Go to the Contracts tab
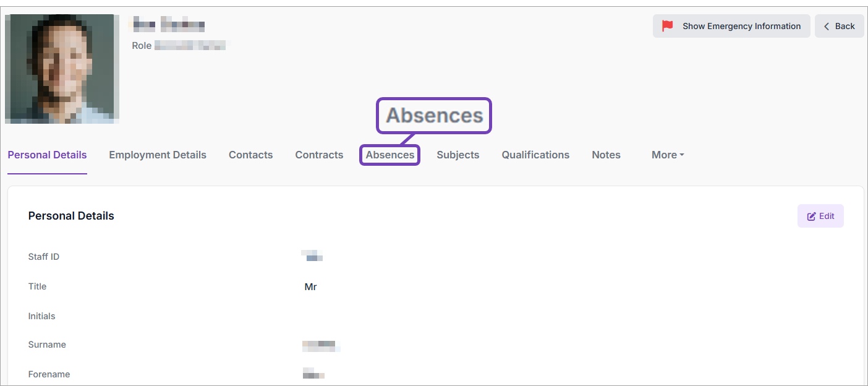This screenshot has width=868, height=386. click(x=319, y=155)
